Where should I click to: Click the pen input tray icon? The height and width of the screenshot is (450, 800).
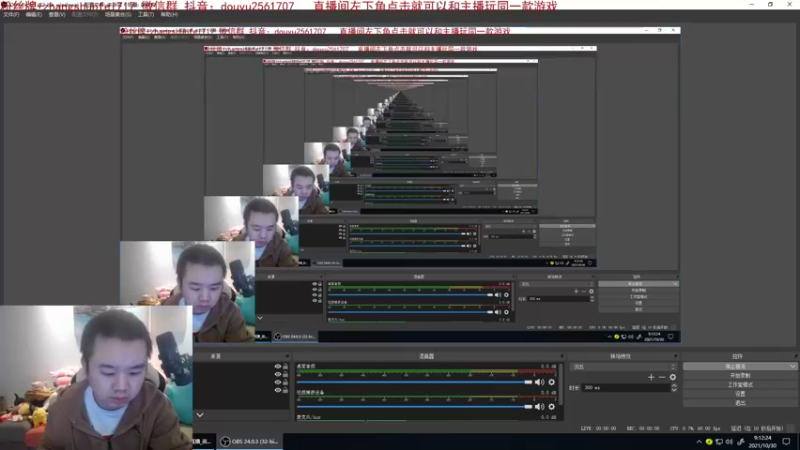pos(741,442)
